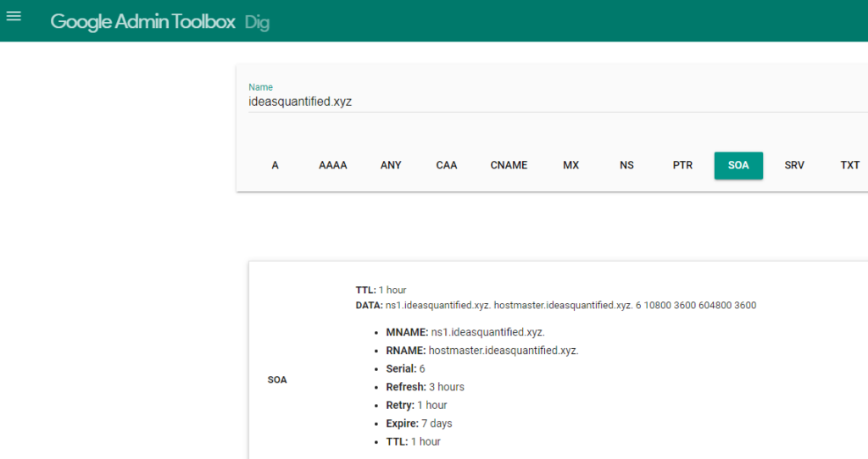Click the highlighted SOA record button
This screenshot has height=459, width=868.
[738, 165]
